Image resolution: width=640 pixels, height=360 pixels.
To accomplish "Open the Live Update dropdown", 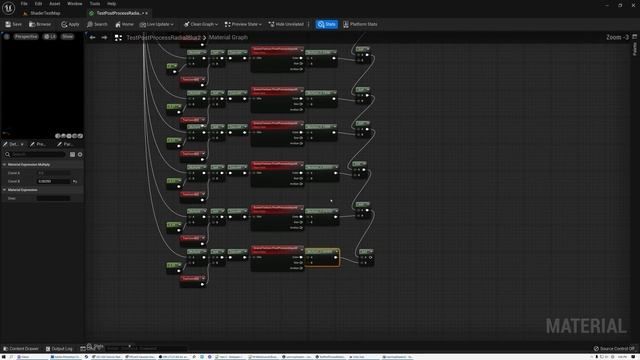I will point(156,24).
